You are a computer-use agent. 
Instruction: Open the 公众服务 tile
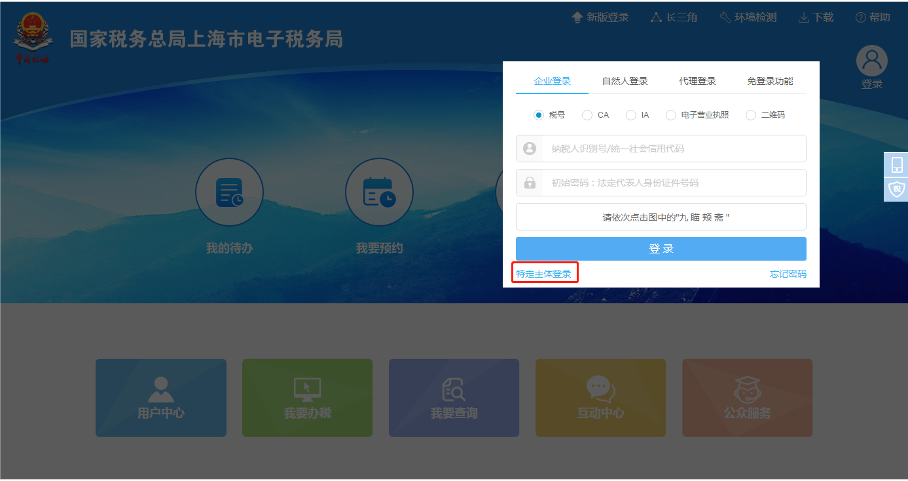748,398
